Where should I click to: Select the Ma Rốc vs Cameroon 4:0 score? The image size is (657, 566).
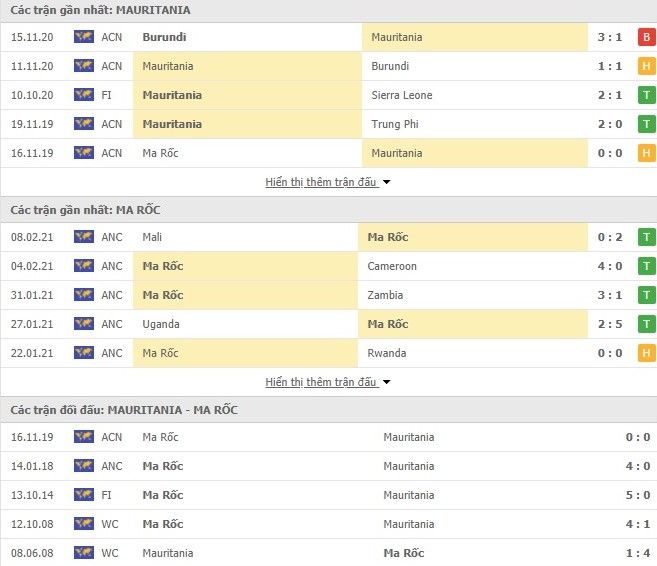tap(612, 266)
